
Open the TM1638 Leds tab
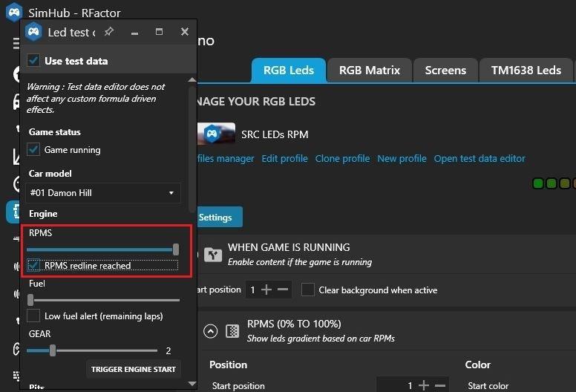[x=526, y=71]
